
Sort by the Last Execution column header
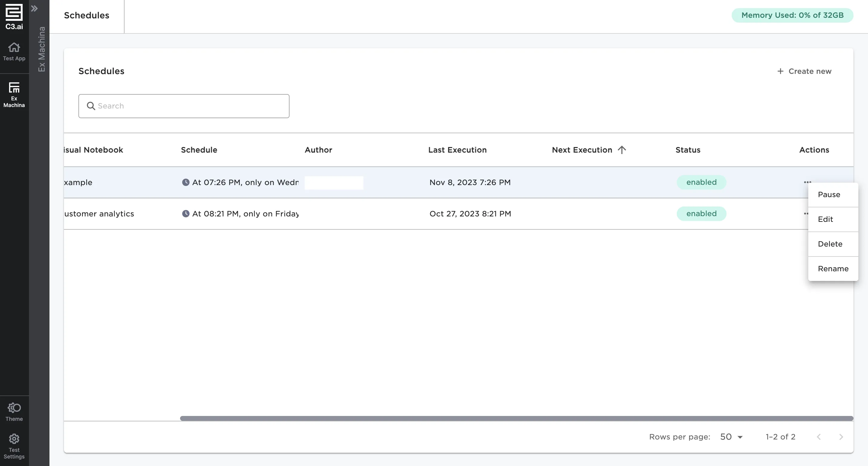[457, 150]
